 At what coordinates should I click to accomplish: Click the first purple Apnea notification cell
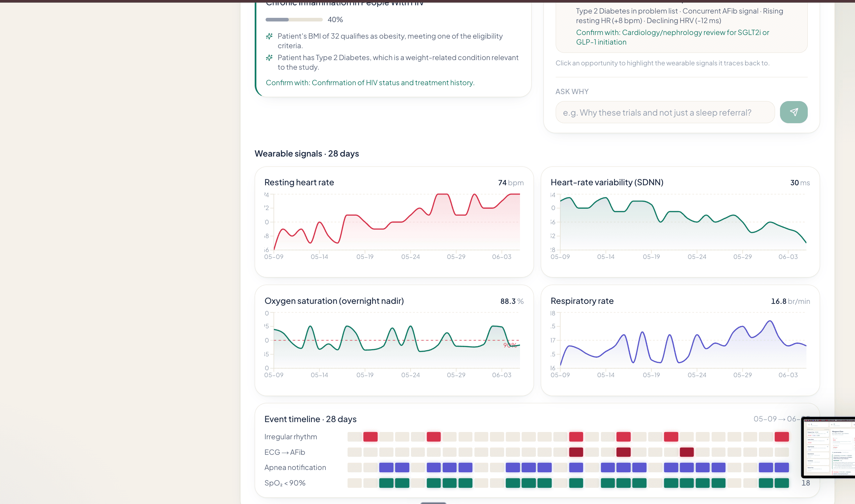pyautogui.click(x=386, y=467)
